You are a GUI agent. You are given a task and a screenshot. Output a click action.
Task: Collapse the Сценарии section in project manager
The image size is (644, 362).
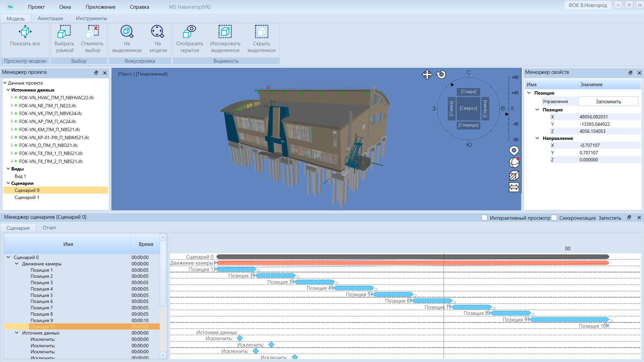tap(8, 183)
